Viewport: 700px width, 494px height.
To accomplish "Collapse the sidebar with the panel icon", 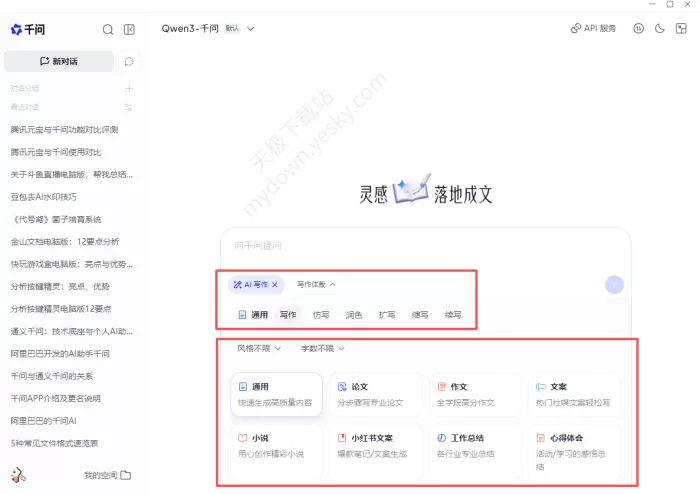I will coord(129,29).
